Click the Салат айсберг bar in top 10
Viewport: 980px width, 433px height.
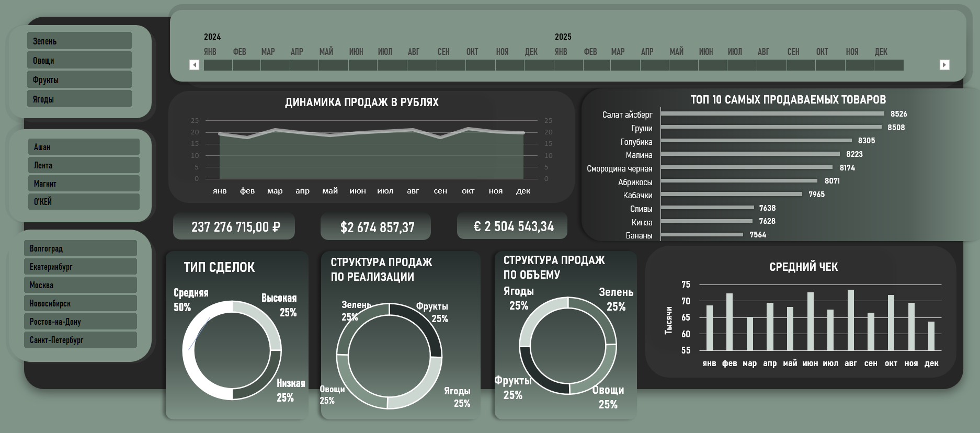(x=772, y=113)
